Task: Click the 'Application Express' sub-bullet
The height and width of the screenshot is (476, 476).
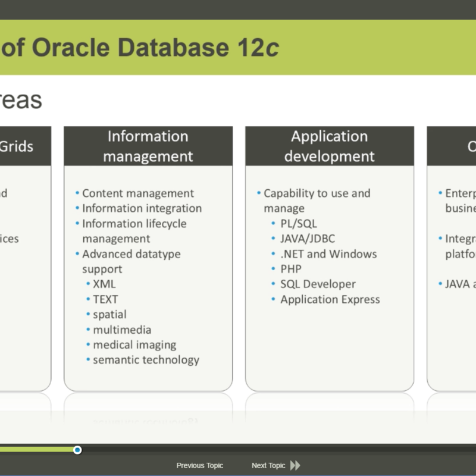Action: 330,300
